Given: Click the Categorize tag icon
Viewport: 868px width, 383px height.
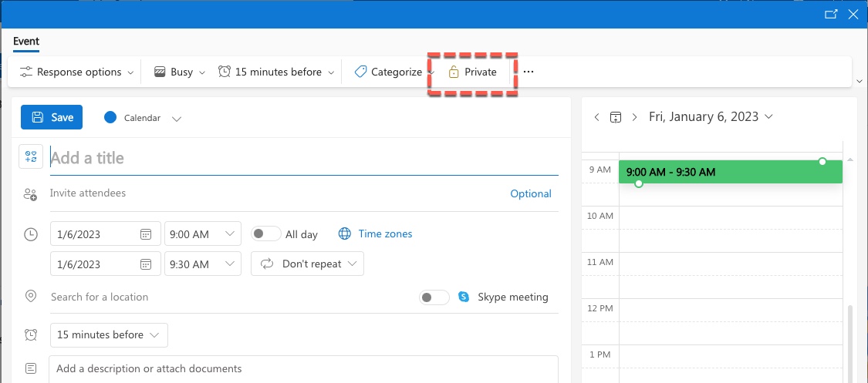Looking at the screenshot, I should (360, 72).
